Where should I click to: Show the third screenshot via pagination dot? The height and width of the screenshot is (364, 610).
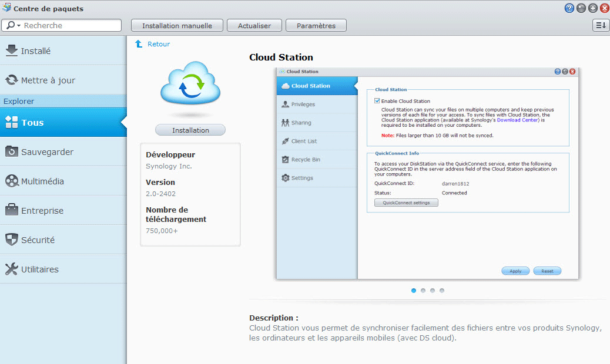coord(432,291)
